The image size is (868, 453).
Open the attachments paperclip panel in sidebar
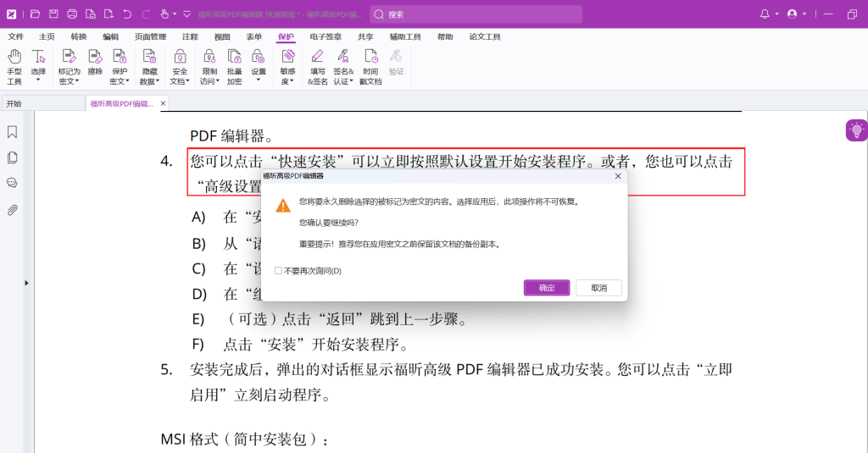tap(13, 209)
